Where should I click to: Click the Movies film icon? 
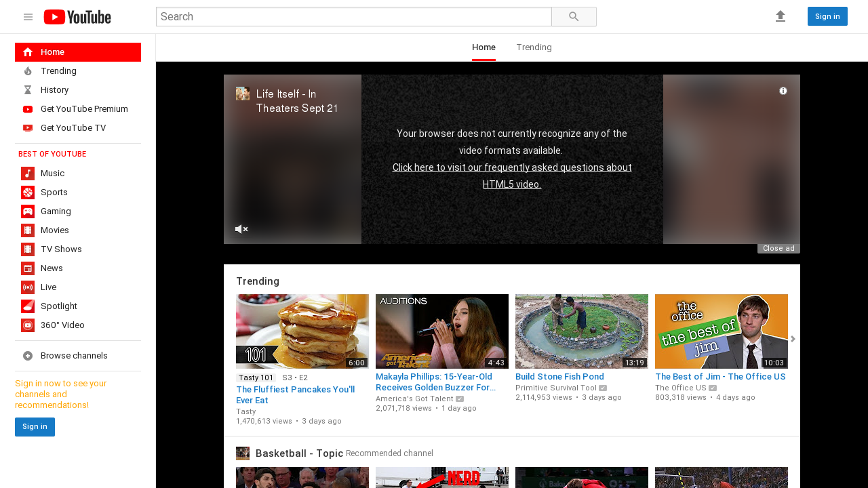coord(28,230)
